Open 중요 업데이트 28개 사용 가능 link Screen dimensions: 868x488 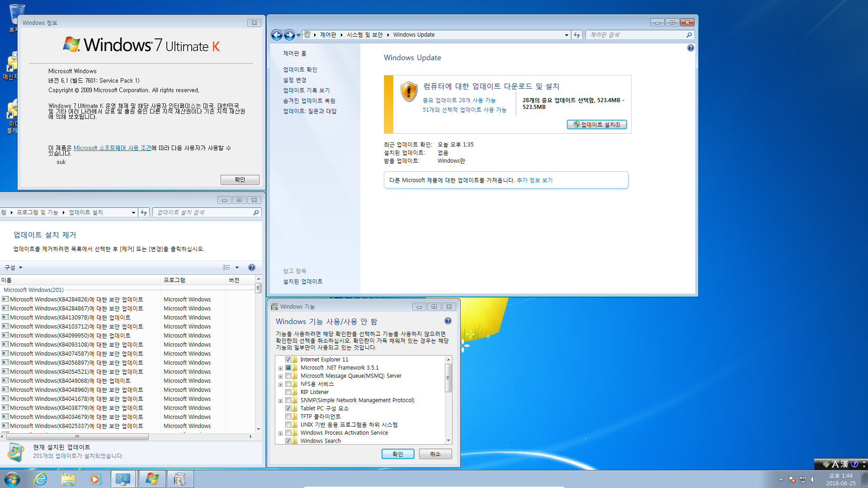coord(459,100)
